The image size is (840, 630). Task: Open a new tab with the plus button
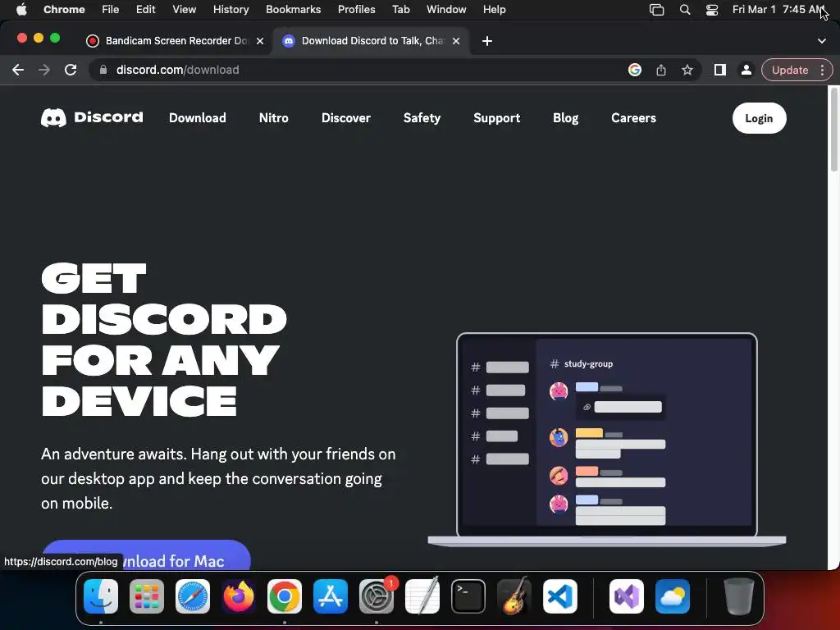point(487,41)
